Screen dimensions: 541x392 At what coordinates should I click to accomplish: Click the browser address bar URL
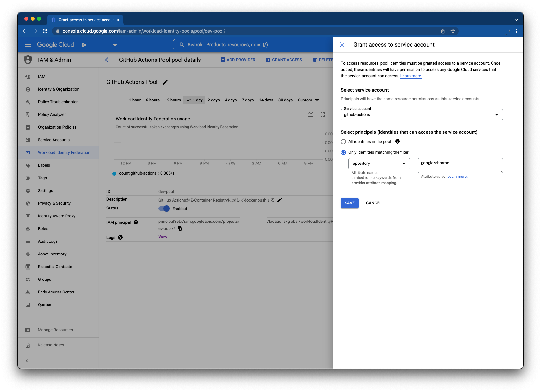pos(143,31)
